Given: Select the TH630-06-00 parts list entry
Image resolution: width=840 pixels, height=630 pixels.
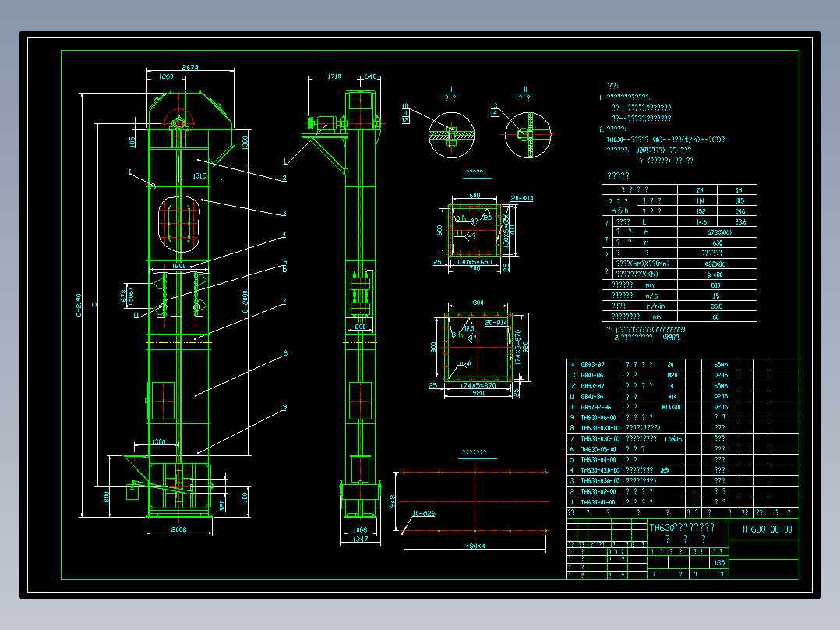Looking at the screenshot, I should [598, 417].
